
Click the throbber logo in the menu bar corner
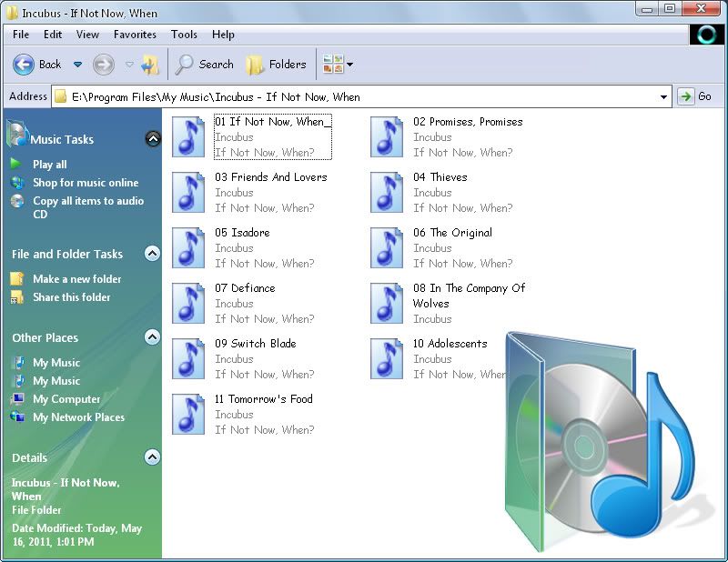[707, 35]
